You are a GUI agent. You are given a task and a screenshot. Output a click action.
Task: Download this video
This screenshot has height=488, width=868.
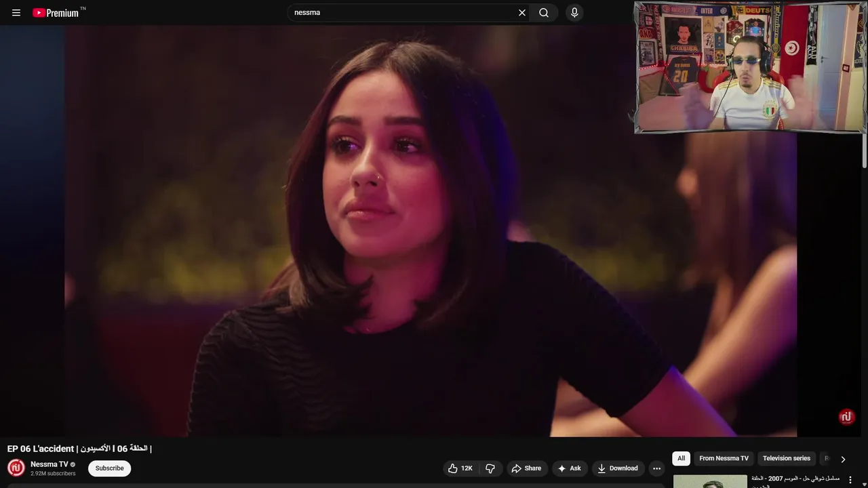pos(618,468)
